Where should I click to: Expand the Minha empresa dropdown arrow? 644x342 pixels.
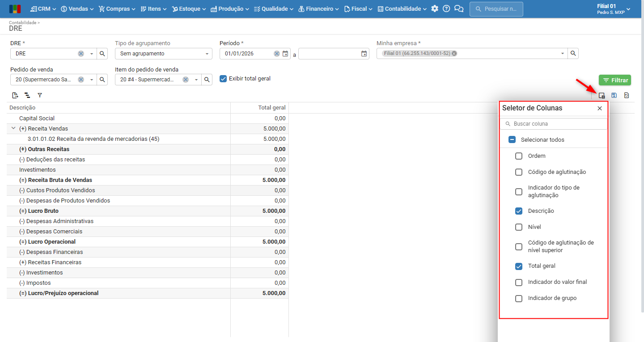pos(563,54)
